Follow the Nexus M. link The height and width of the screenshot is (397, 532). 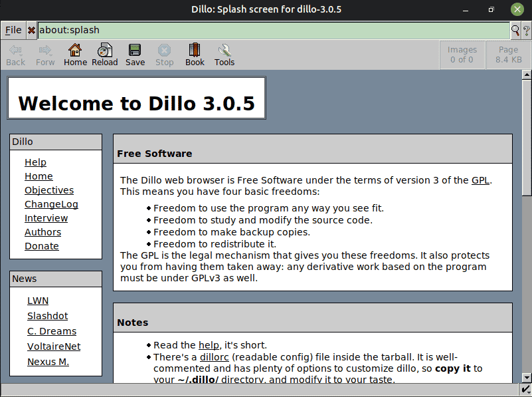click(x=48, y=362)
